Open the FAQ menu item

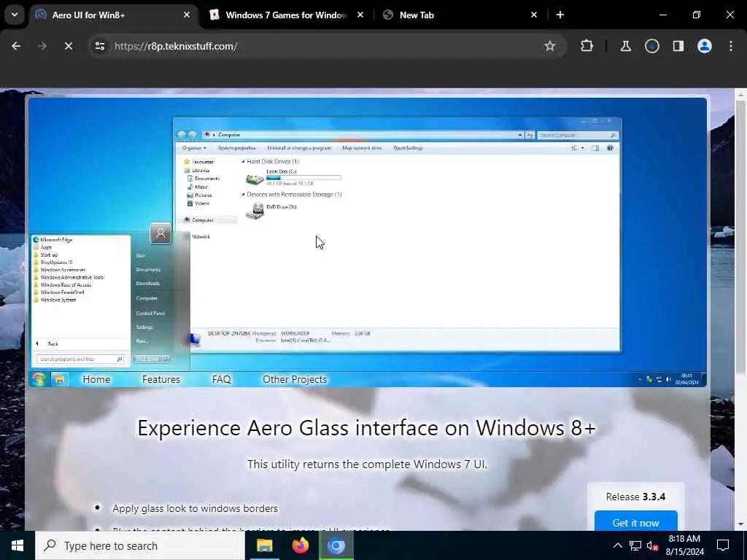pos(222,379)
